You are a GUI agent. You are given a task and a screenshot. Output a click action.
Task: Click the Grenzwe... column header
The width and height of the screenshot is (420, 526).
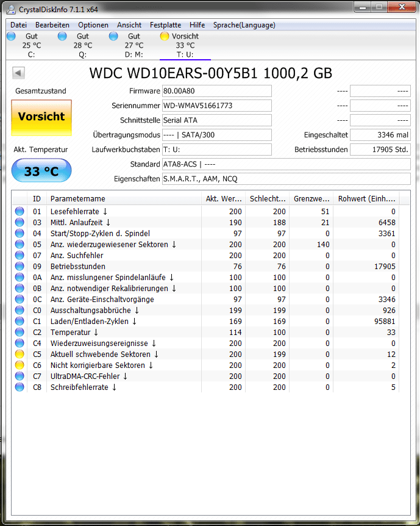(311, 198)
